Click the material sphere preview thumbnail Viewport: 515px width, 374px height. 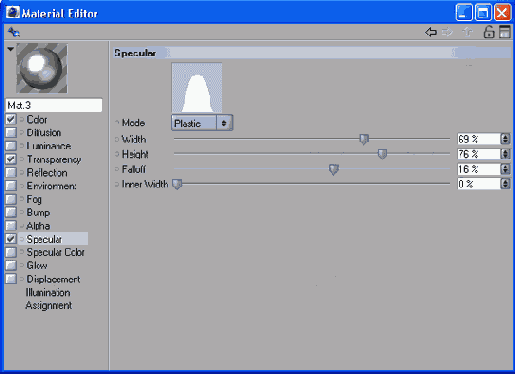tap(42, 68)
